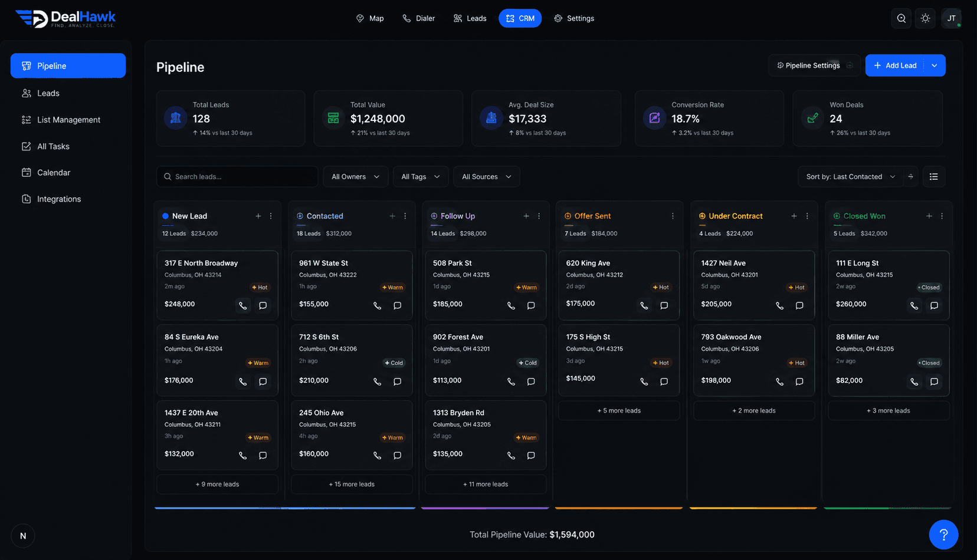
Task: Message the 175 S High St lead
Action: coord(664,381)
